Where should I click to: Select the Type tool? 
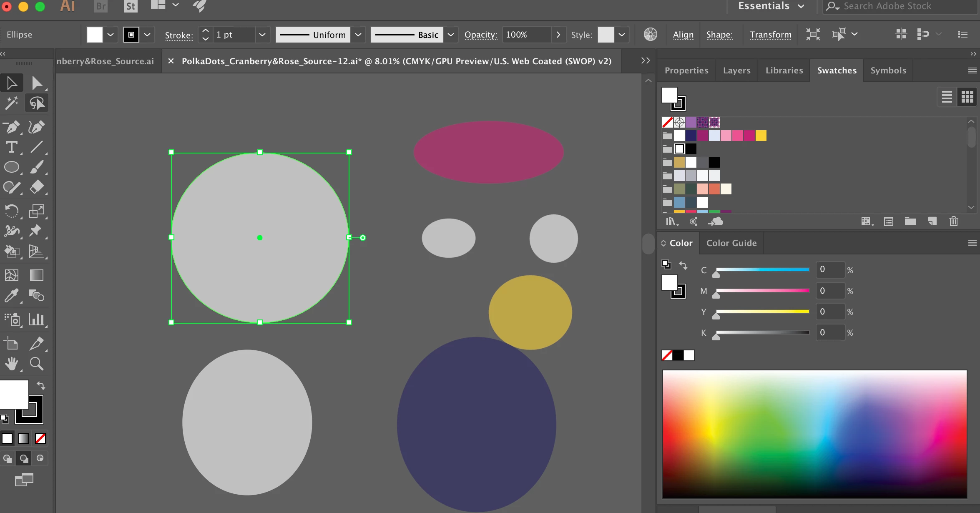pos(11,147)
